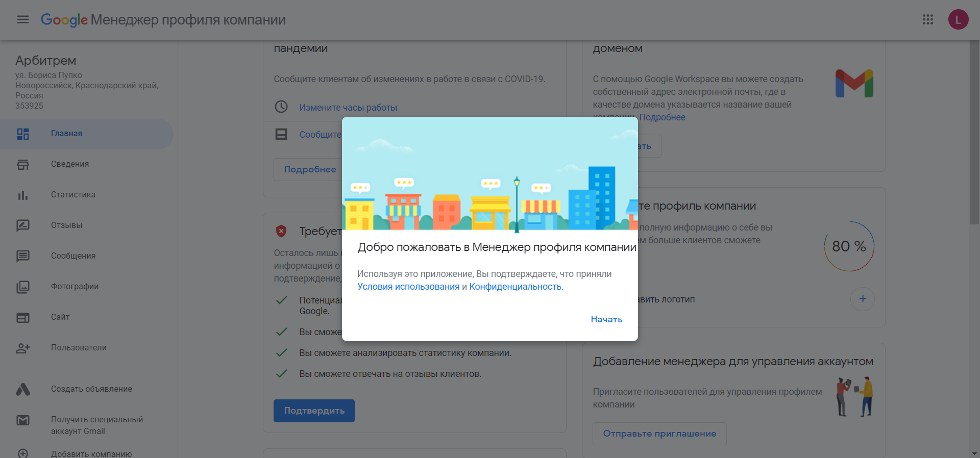The height and width of the screenshot is (458, 980).
Task: Click the text about analyzing company statistics
Action: [x=405, y=353]
